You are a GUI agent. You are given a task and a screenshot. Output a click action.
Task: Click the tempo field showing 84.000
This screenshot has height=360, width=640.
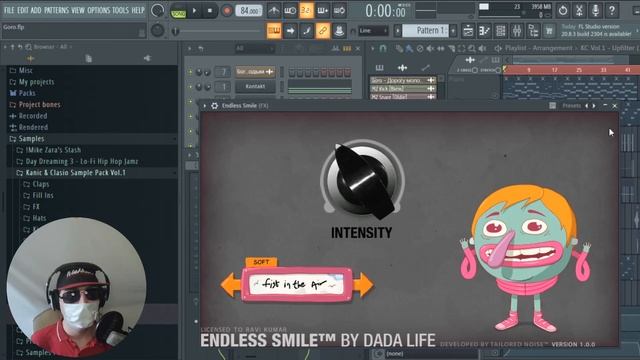(249, 11)
